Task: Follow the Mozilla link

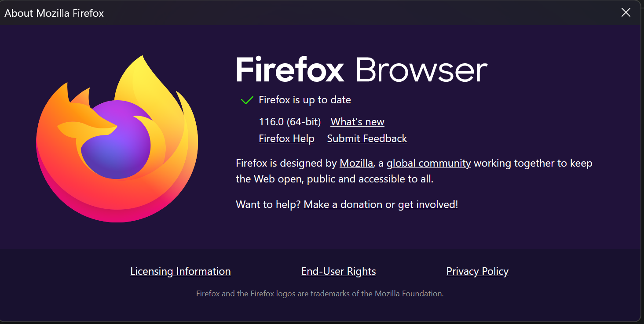Action: point(356,163)
